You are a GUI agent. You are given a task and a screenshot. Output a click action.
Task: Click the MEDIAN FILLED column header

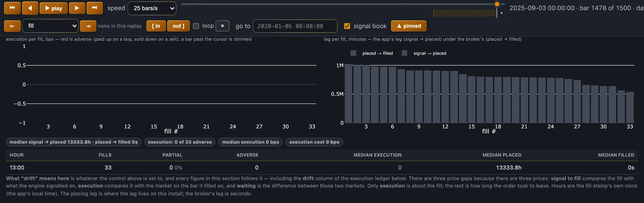coord(616,155)
